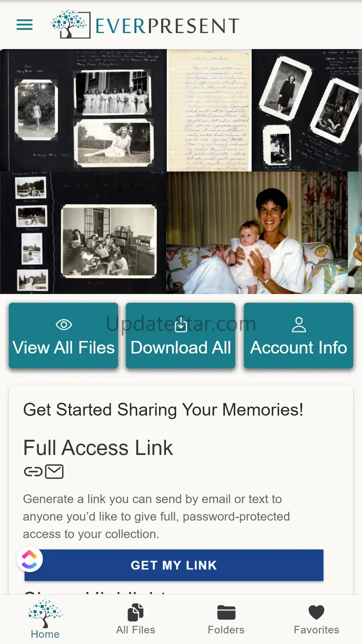Click the eye icon above View All Files
Screen dimensions: 362x644
click(64, 325)
